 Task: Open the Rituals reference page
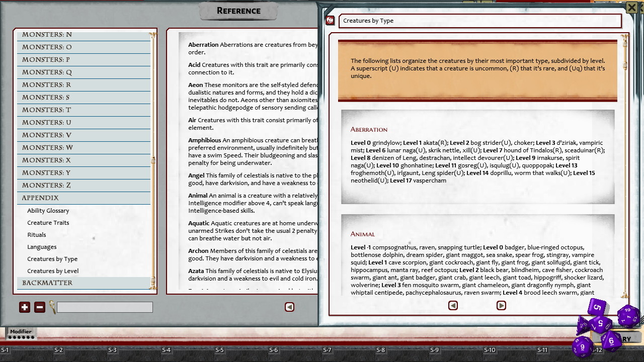click(x=36, y=234)
